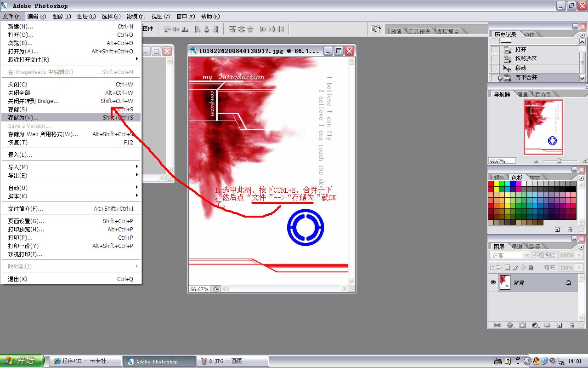Open the Swatches panel flyout menu arrow
Viewport: 588px width, 368px height.
pyautogui.click(x=582, y=178)
